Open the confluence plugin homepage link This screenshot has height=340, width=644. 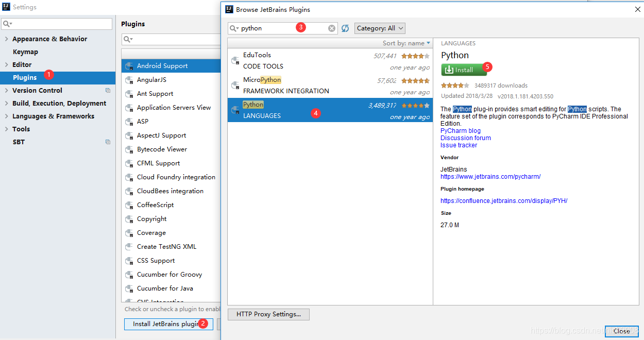tap(504, 201)
